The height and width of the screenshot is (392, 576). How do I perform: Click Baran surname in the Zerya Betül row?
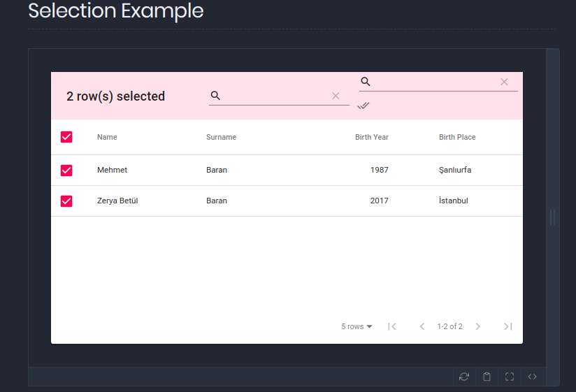click(x=217, y=201)
